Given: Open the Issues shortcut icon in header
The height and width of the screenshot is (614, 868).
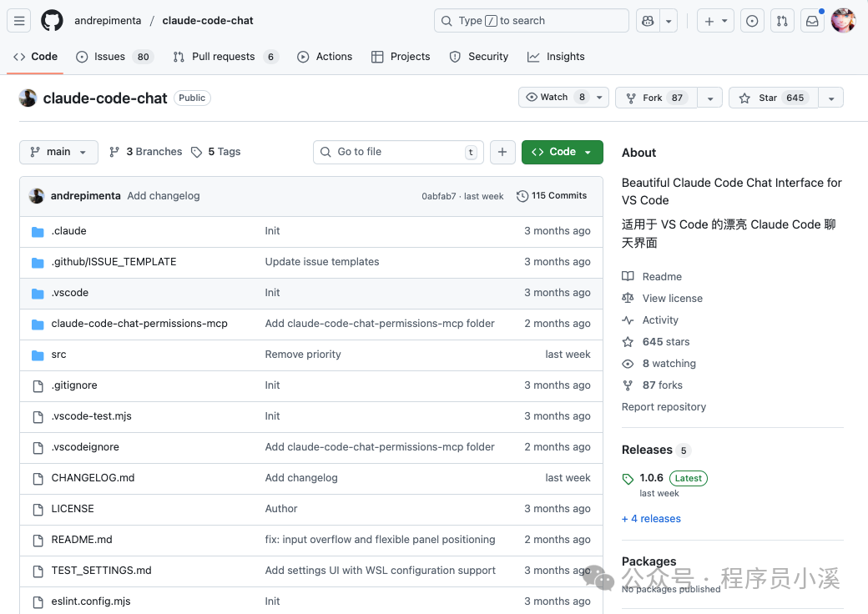Looking at the screenshot, I should [x=752, y=21].
